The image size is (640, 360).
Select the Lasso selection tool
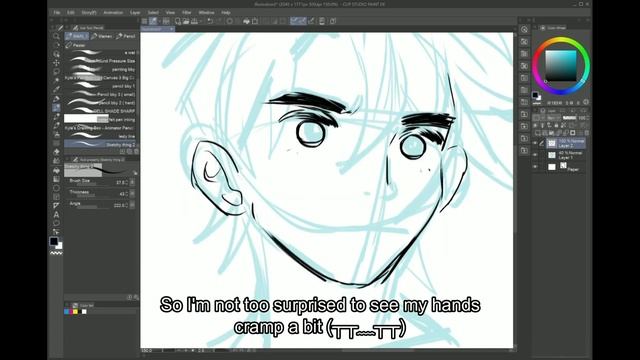point(56,72)
